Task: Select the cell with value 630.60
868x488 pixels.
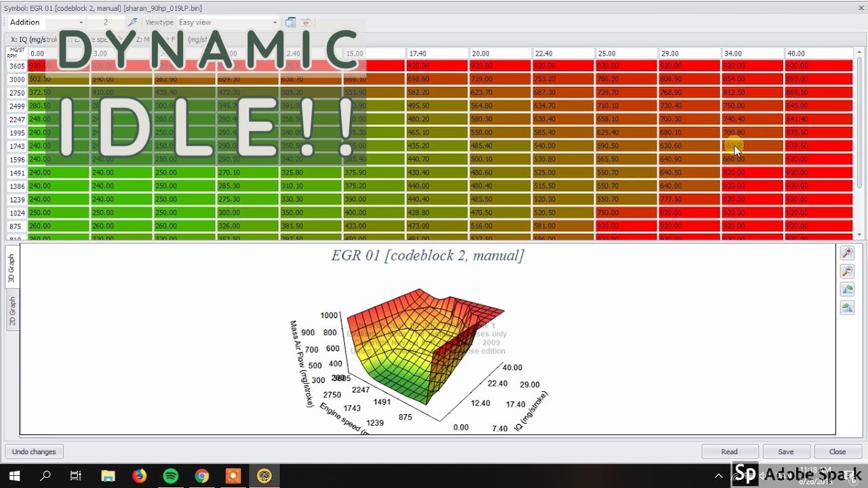Action: click(690, 146)
